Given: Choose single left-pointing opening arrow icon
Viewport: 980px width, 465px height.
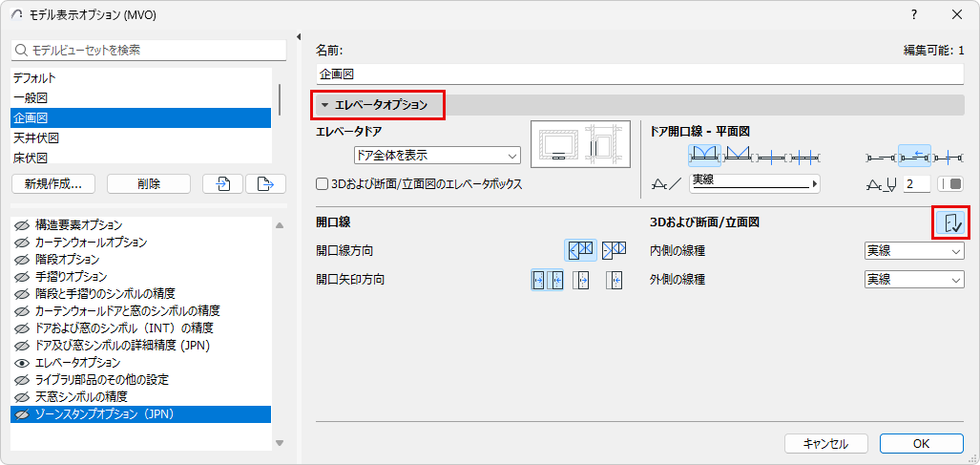Looking at the screenshot, I should coord(615,280).
